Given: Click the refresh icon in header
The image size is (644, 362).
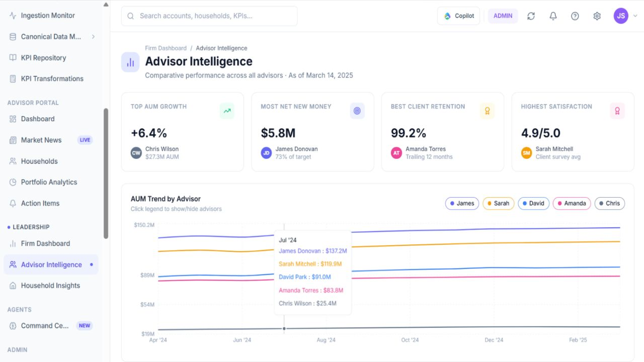Looking at the screenshot, I should (x=531, y=16).
